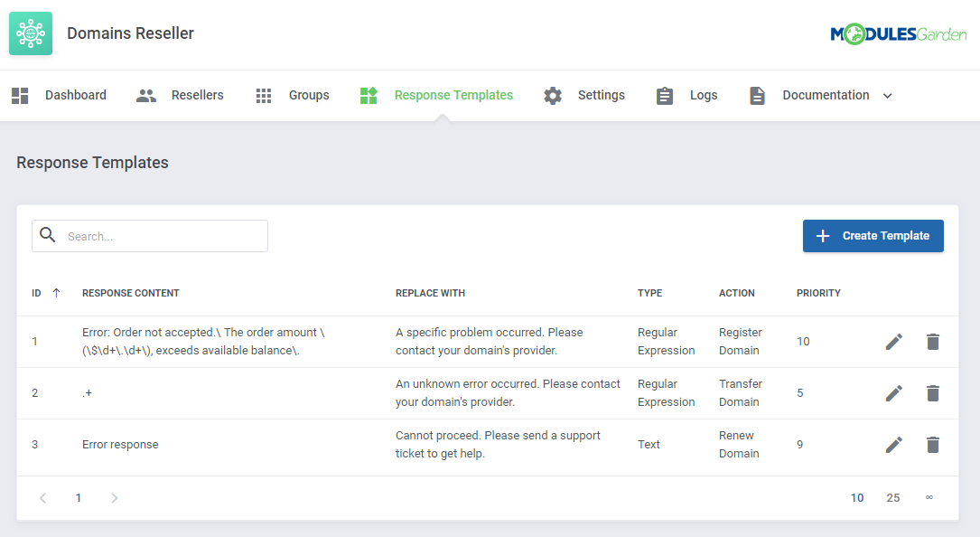The image size is (980, 537).
Task: Click priority value 10 in row 1
Action: [803, 342]
